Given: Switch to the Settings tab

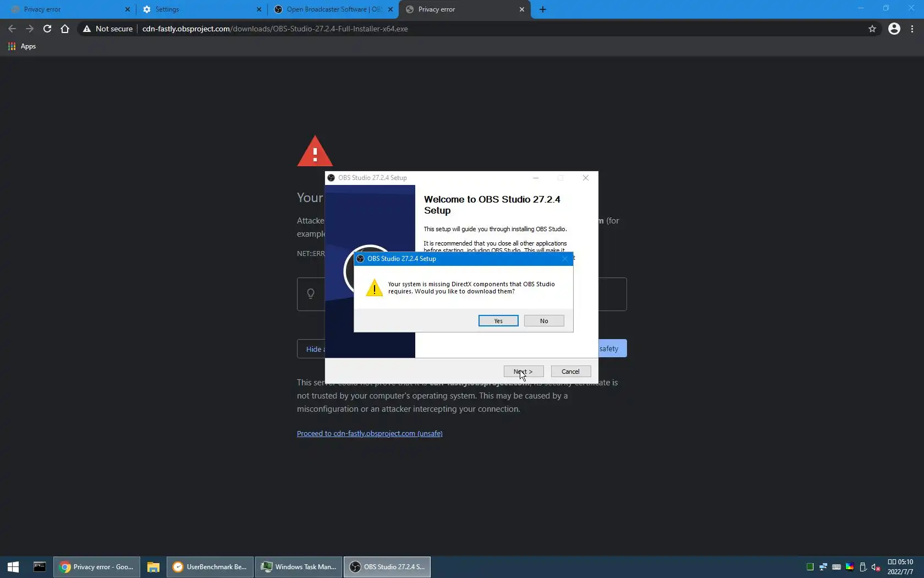Looking at the screenshot, I should click(x=201, y=9).
